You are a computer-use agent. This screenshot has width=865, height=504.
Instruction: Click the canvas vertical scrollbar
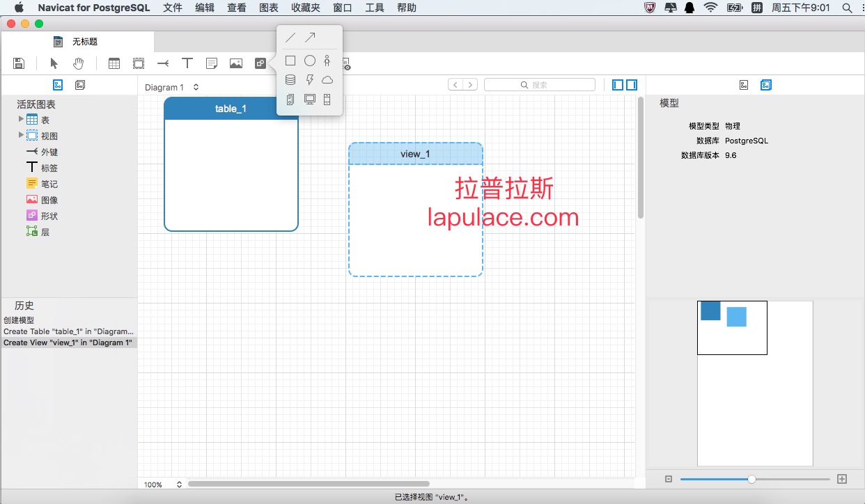[641, 157]
